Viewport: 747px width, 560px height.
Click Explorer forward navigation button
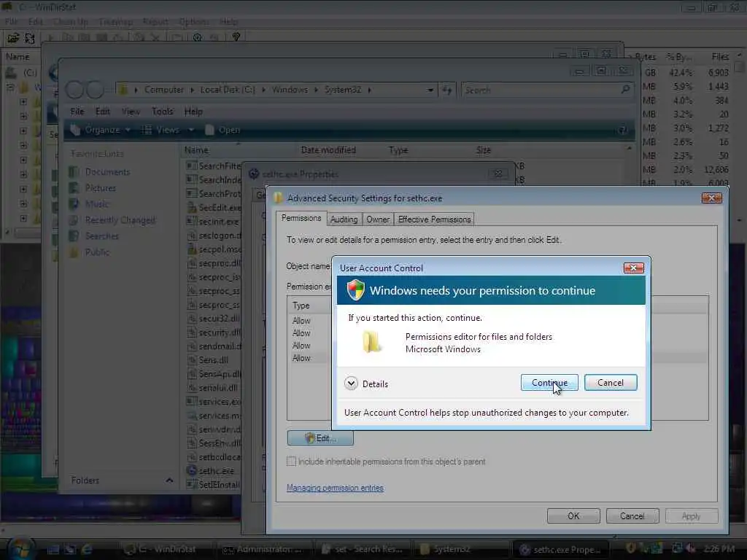pyautogui.click(x=96, y=90)
